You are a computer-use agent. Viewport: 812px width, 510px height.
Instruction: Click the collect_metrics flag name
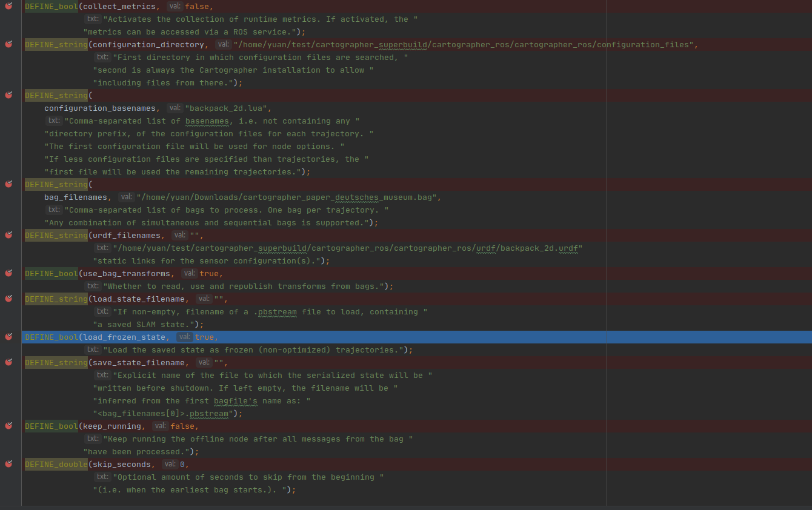119,6
